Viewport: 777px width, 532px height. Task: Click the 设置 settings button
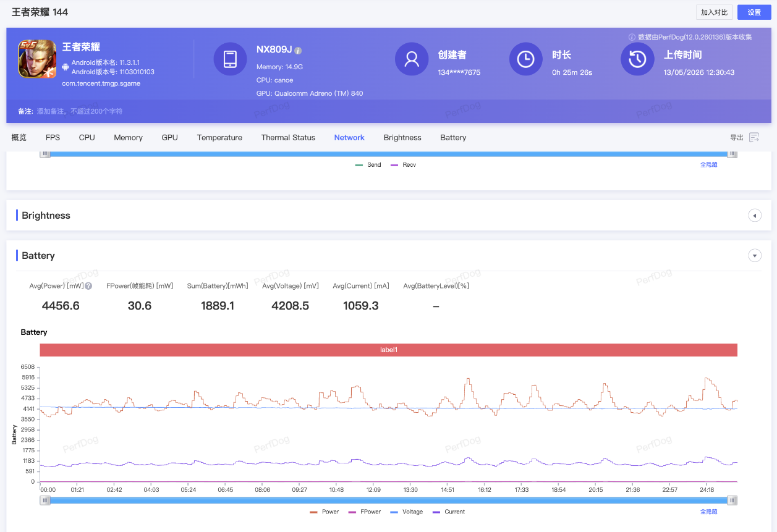(754, 12)
